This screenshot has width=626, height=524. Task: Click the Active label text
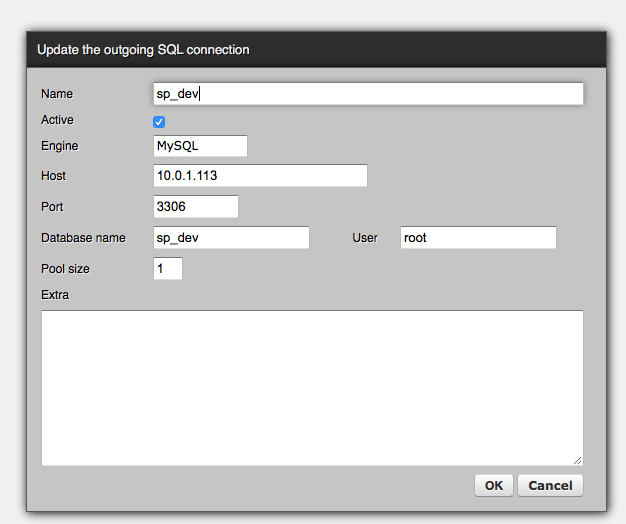tap(57, 120)
